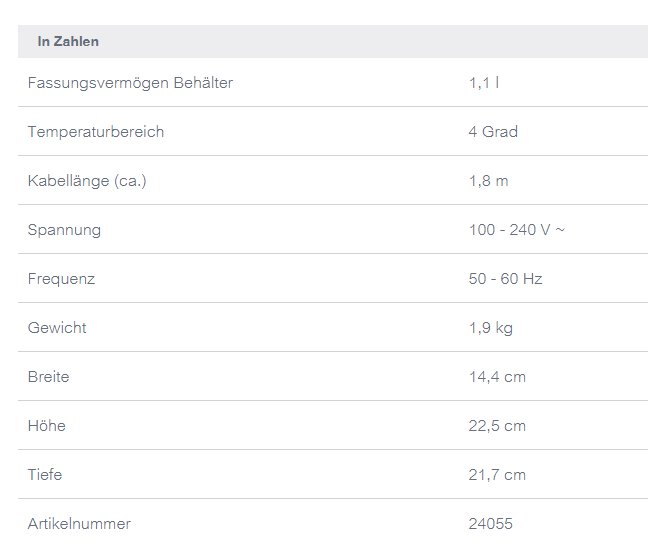654x559 pixels.
Task: Click the '4 Grad' value
Action: pos(493,132)
